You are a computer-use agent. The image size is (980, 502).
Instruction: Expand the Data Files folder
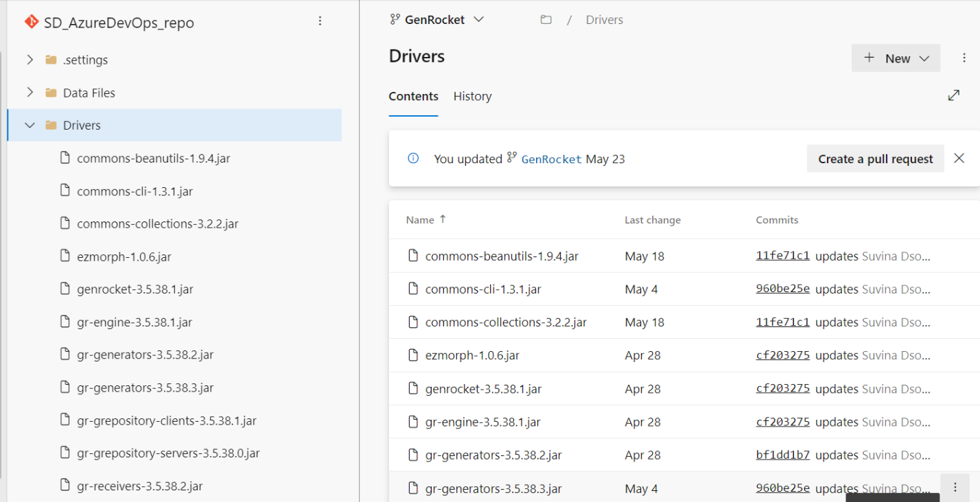pyautogui.click(x=30, y=93)
